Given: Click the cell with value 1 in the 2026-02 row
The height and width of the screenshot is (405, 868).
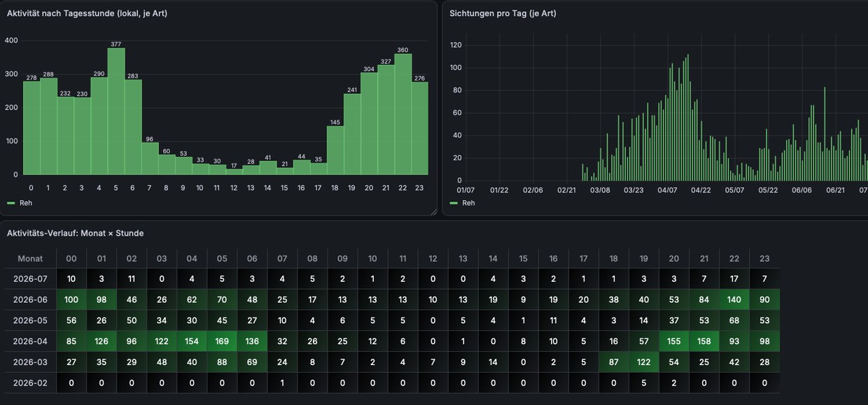Looking at the screenshot, I should (x=282, y=383).
